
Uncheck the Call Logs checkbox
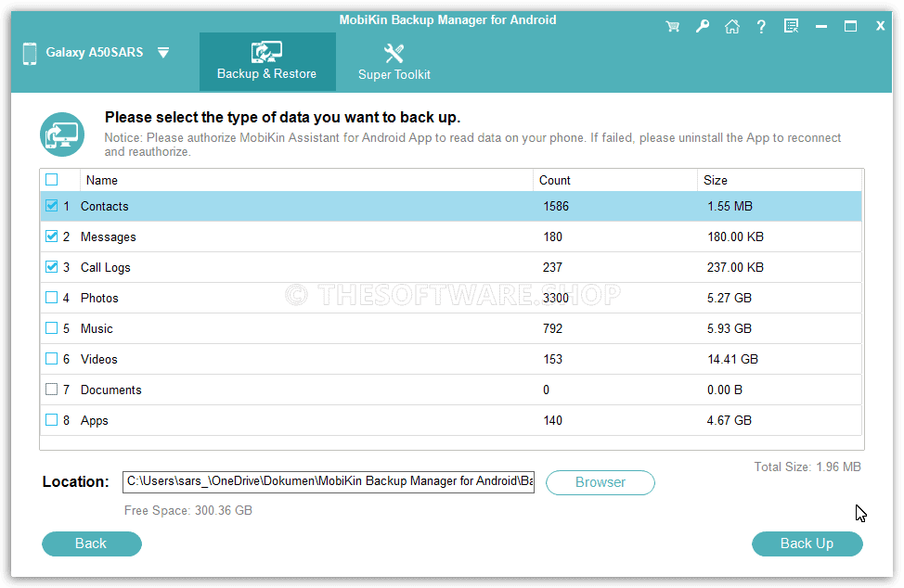[x=52, y=267]
